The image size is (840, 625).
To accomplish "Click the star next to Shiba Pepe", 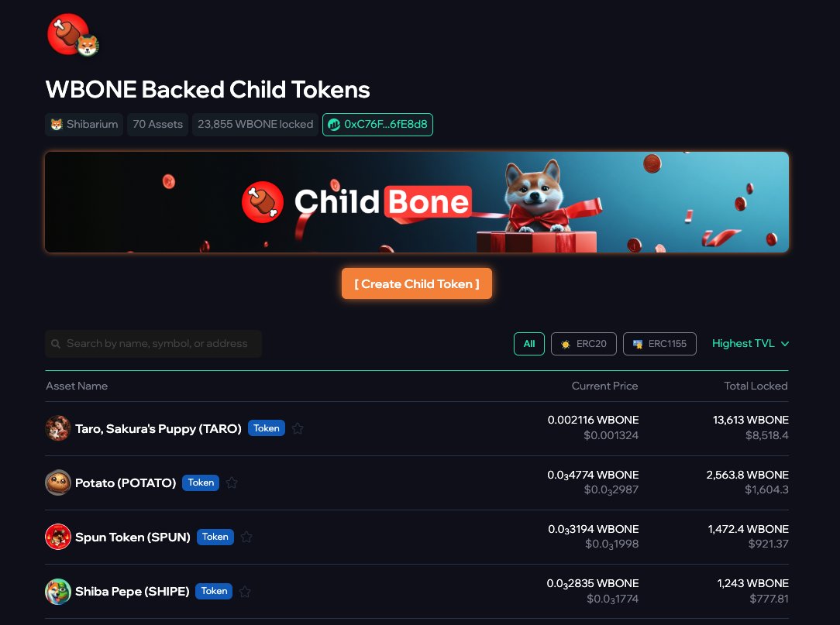I will coord(245,591).
